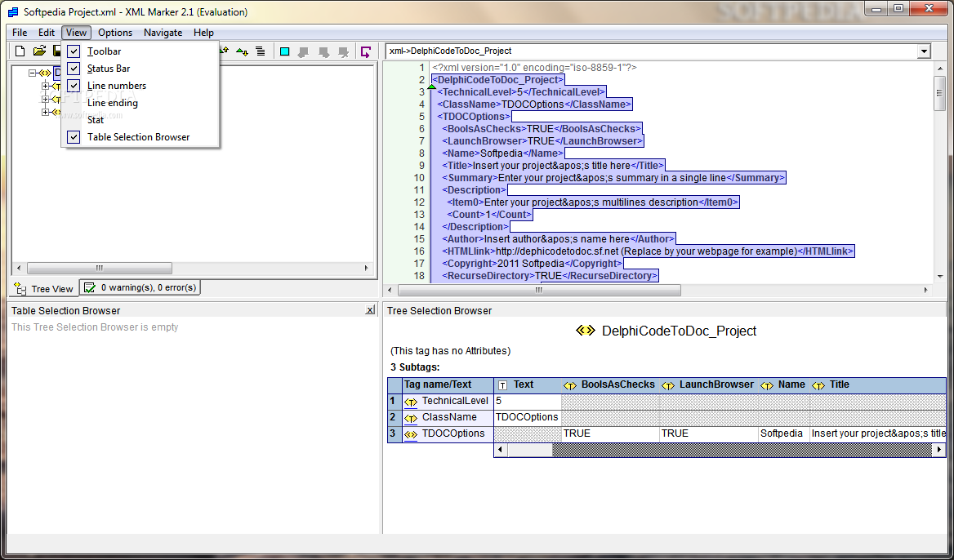Disable Line numbers in View menu
Viewport: 954px width, 560px height.
point(74,86)
